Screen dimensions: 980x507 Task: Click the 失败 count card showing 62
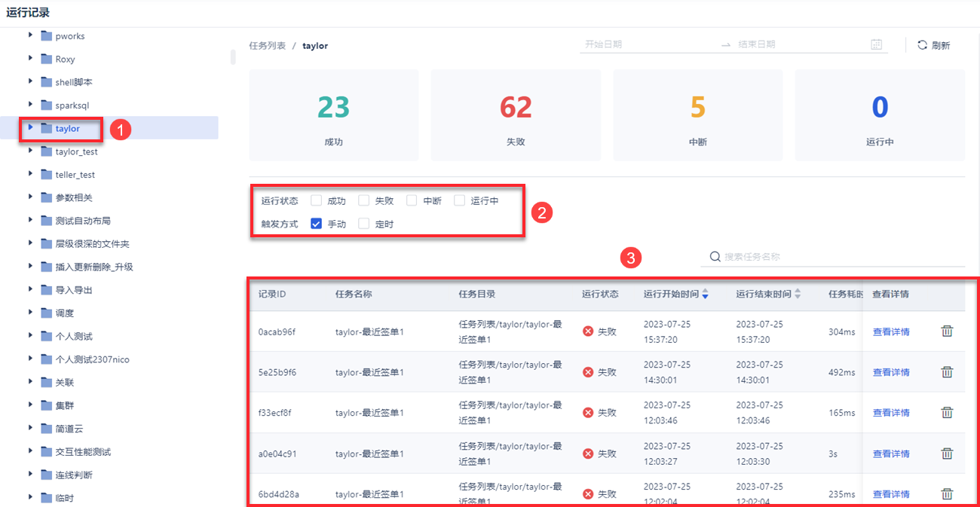pyautogui.click(x=516, y=115)
